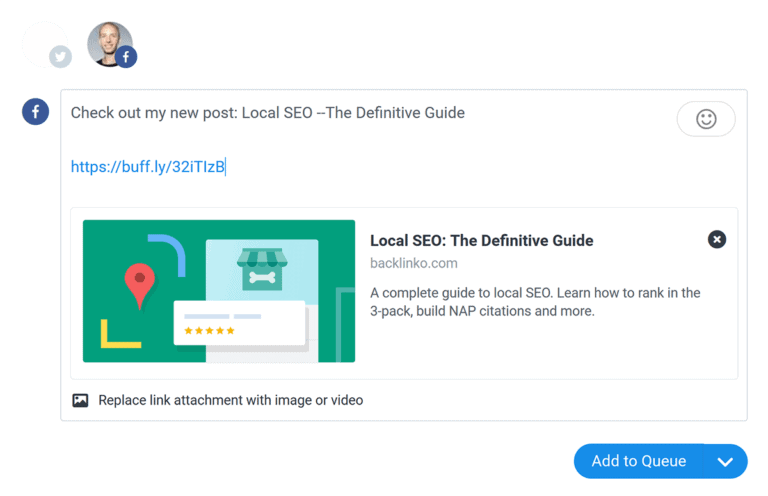Click the Local SEO preview thumbnail image
Viewport: 768px width, 496px height.
point(219,291)
